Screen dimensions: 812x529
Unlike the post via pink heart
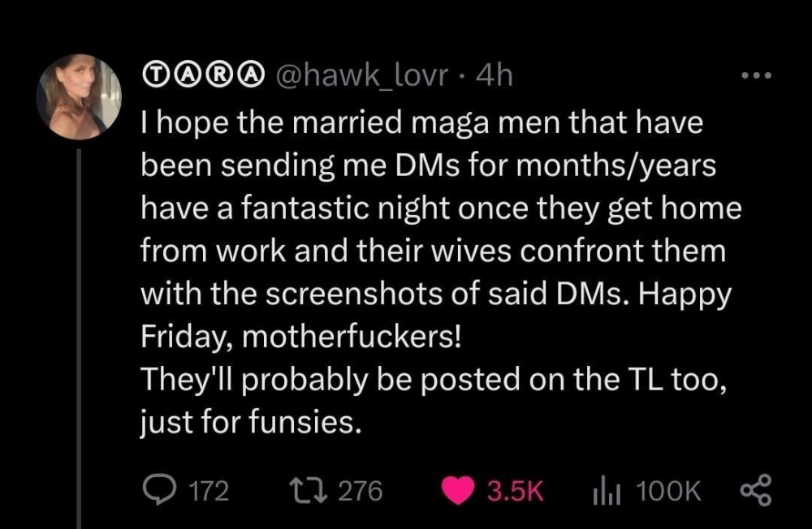point(459,489)
